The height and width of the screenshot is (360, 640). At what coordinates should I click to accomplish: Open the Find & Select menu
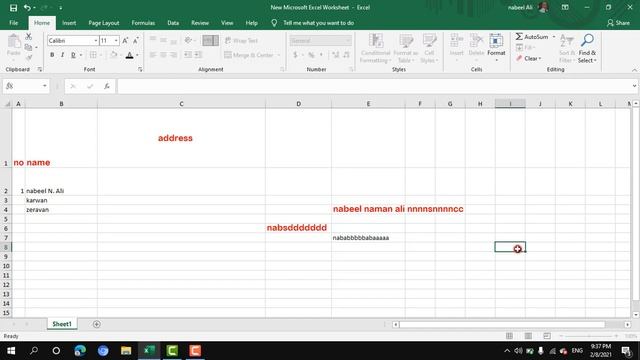587,48
